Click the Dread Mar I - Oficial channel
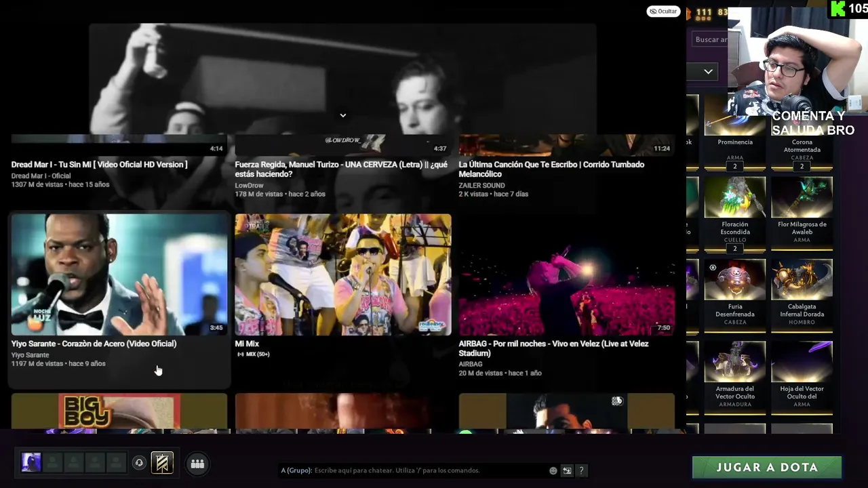868x488 pixels. (x=41, y=176)
